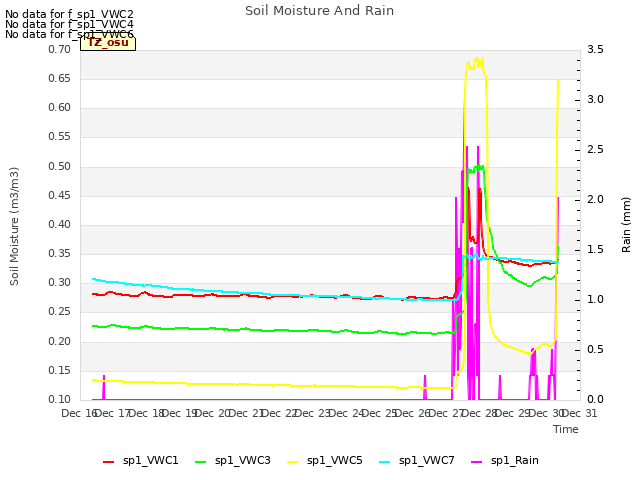The image size is (640, 480).
Task: Click the sp1_VWC5 legend entry
Action: tap(324, 461)
